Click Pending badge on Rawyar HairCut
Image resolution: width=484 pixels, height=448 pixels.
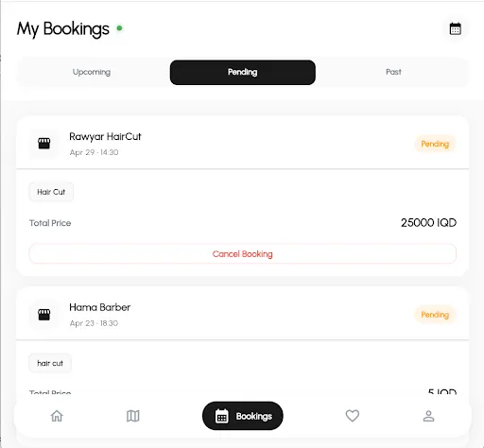pyautogui.click(x=435, y=144)
